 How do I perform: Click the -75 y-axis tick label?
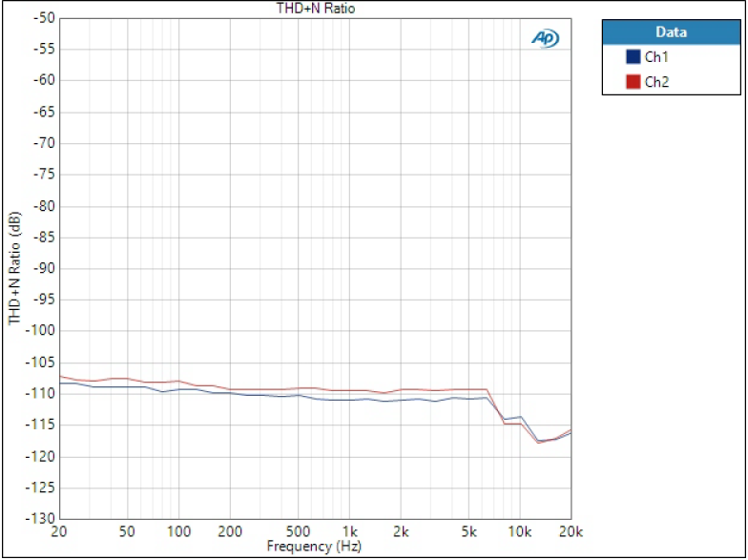44,175
